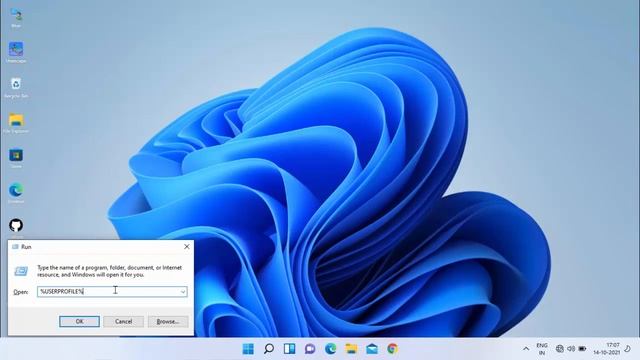Close the Run dialog with X

(x=187, y=247)
